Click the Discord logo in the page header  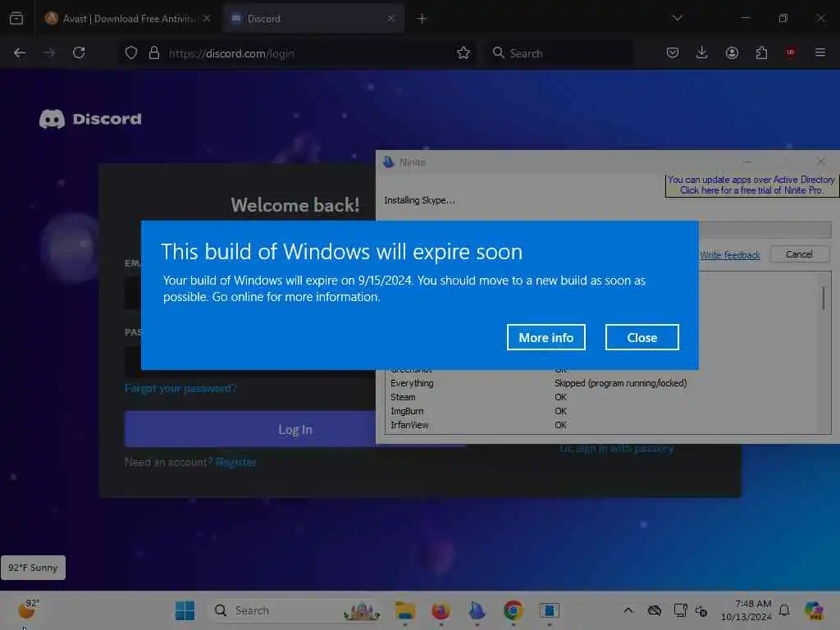(x=90, y=119)
